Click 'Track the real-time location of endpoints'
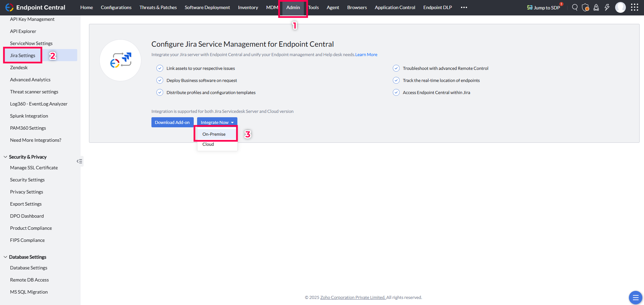Image resolution: width=644 pixels, height=305 pixels. point(441,80)
